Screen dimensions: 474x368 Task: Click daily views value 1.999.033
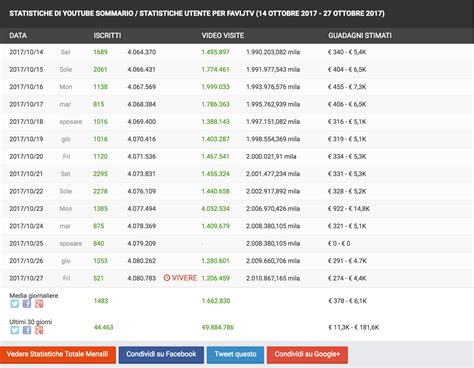[x=215, y=87]
